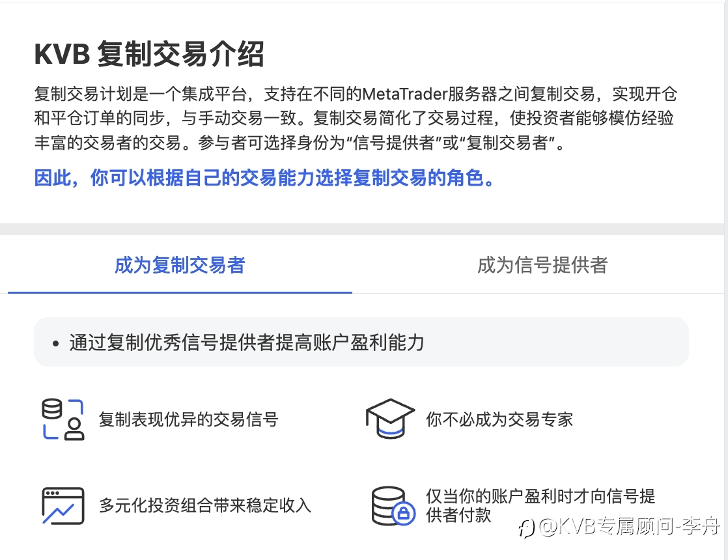The height and width of the screenshot is (560, 728).
Task: Select the 多元化投资组合带来稳定收入 feature text
Action: (x=204, y=505)
